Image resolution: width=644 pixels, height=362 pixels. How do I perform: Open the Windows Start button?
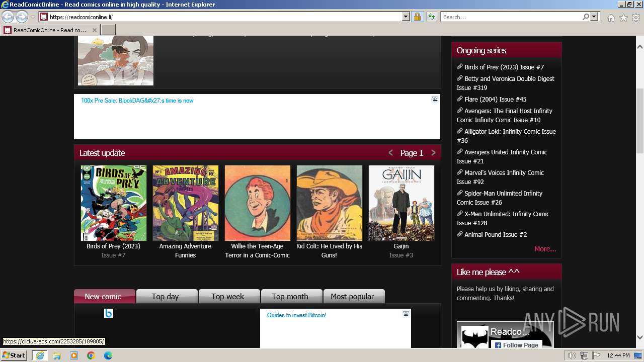point(14,355)
